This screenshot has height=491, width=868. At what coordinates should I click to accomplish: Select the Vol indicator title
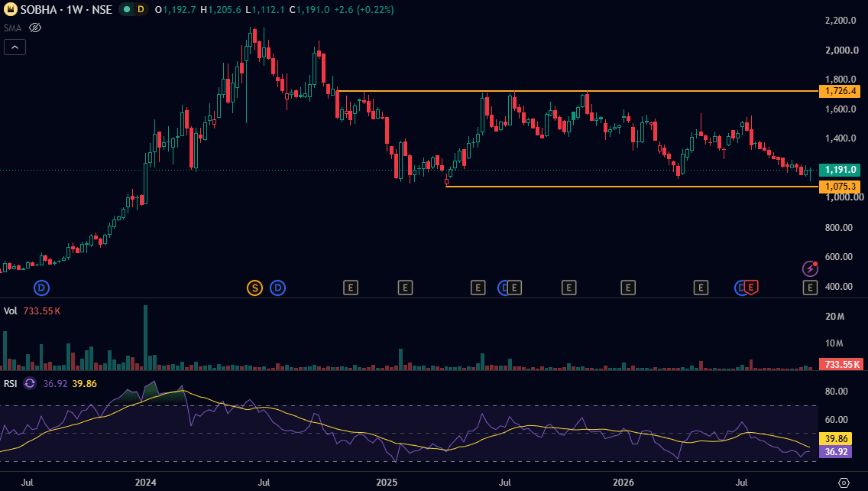11,311
